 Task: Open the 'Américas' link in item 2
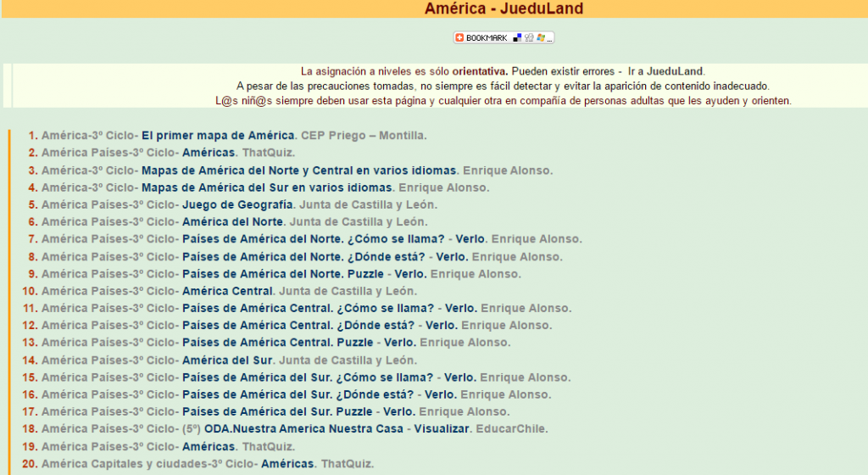[209, 153]
